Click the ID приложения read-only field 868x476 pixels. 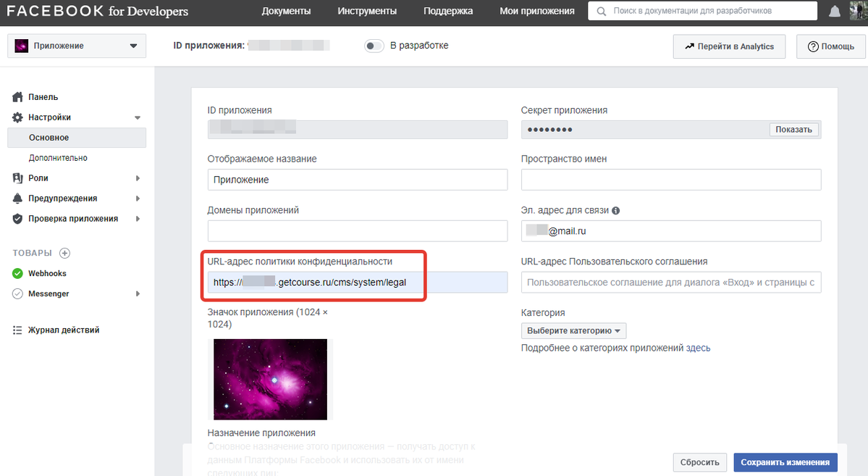(x=358, y=130)
